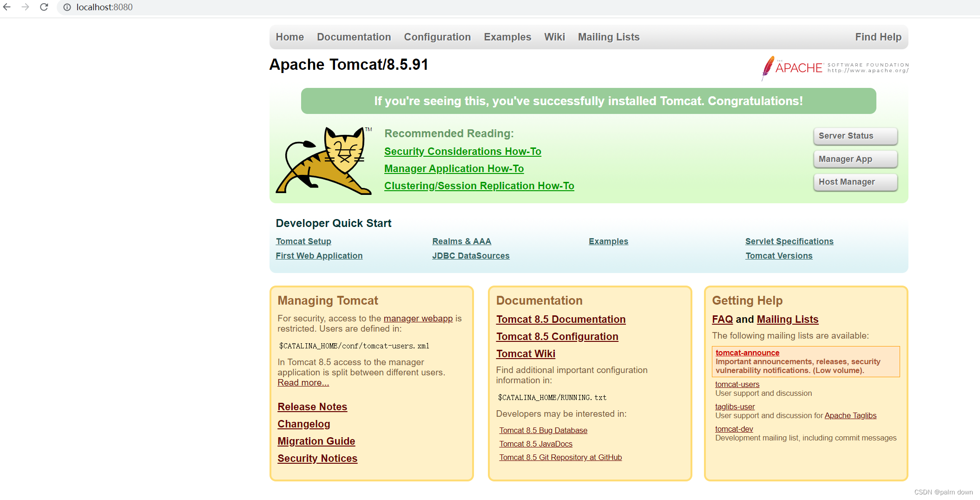Viewport: 980px width, 500px height.
Task: Open the Home nav item
Action: [x=290, y=37]
